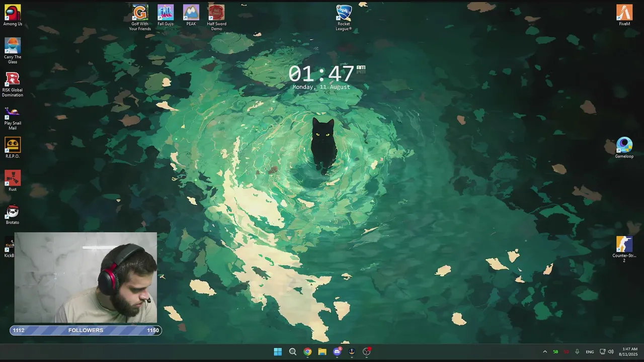Open the OBS Studio taskbar icon
The height and width of the screenshot is (362, 644).
pos(367,351)
